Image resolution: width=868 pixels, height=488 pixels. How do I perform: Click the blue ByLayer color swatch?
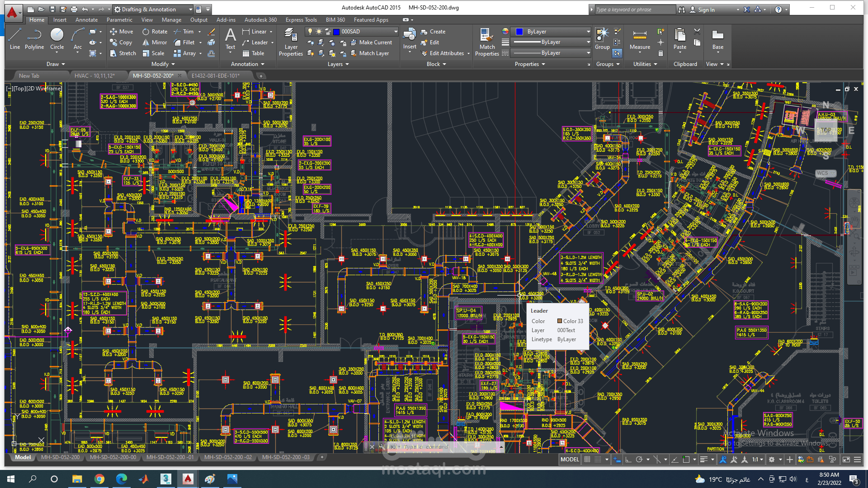coord(519,32)
